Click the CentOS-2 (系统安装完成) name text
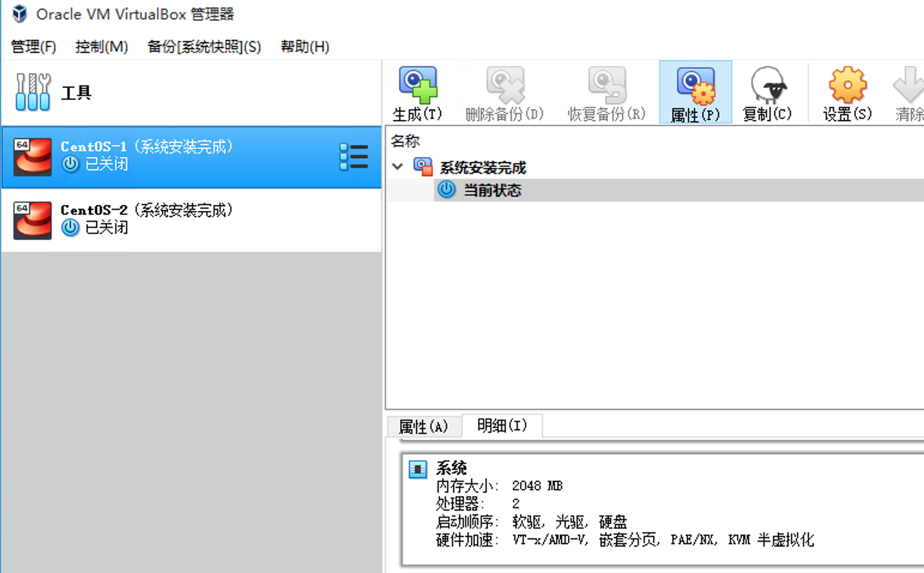The width and height of the screenshot is (924, 573). pyautogui.click(x=147, y=210)
